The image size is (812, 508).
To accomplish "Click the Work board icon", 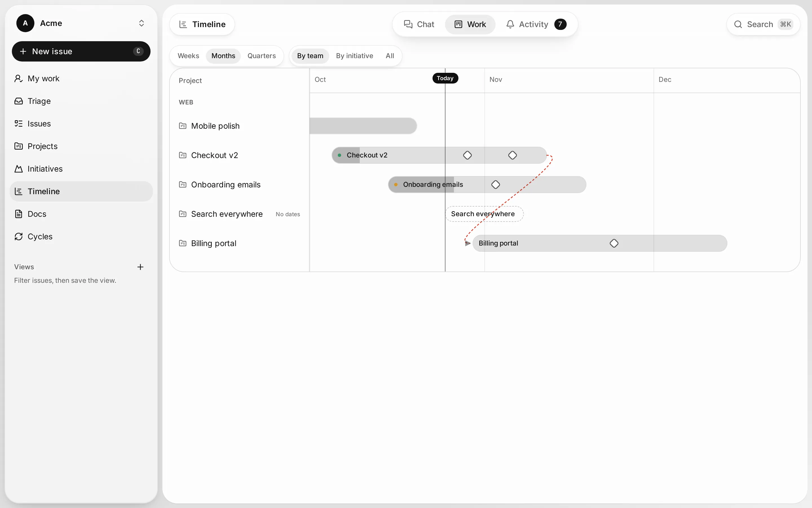I will pyautogui.click(x=458, y=24).
